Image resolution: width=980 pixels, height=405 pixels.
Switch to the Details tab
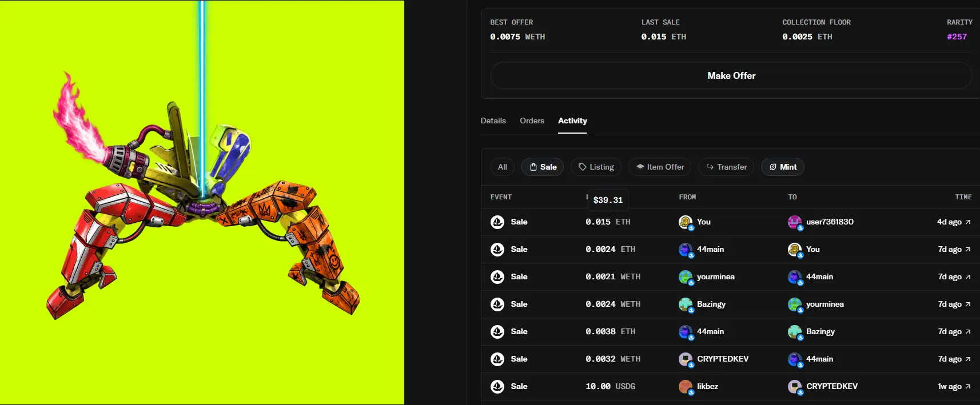tap(493, 121)
